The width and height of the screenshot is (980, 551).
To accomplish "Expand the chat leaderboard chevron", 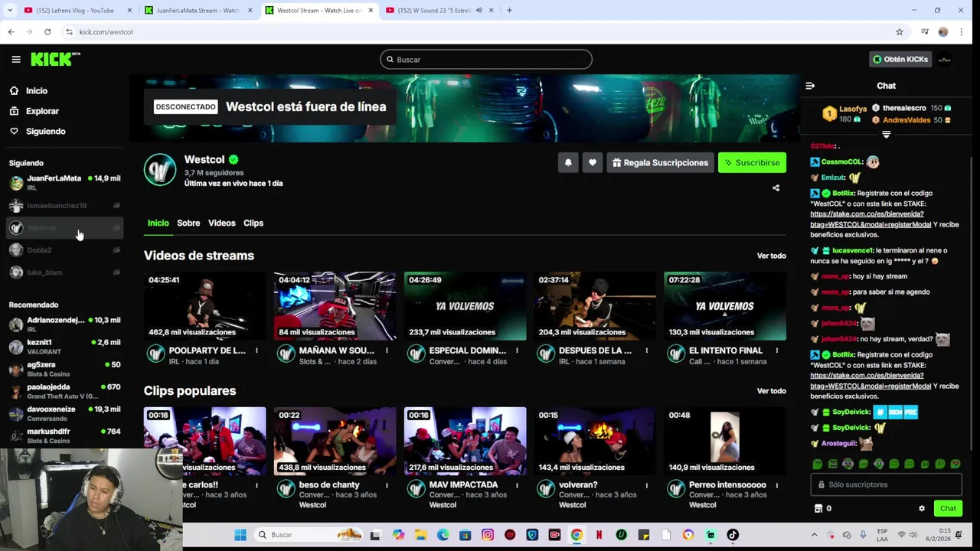I will click(886, 135).
